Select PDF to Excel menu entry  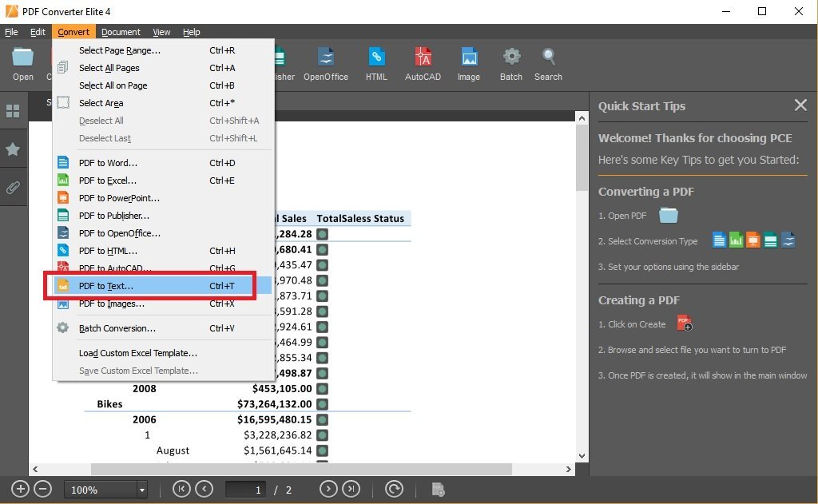[107, 181]
